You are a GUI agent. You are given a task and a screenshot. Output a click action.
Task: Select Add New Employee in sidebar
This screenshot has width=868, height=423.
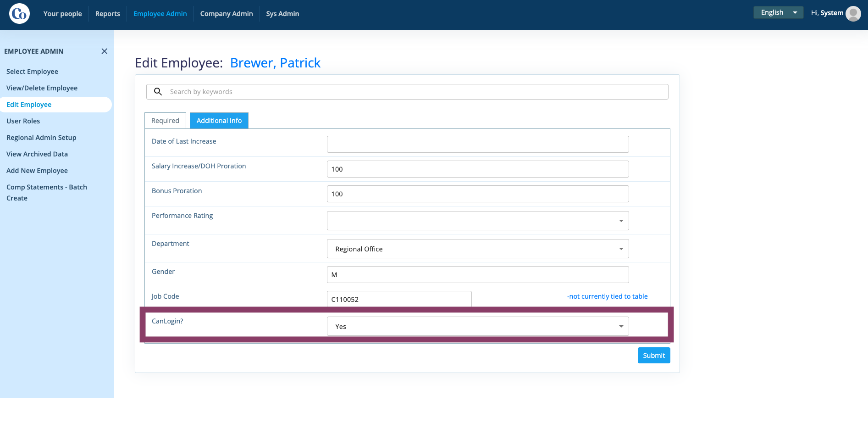[37, 171]
